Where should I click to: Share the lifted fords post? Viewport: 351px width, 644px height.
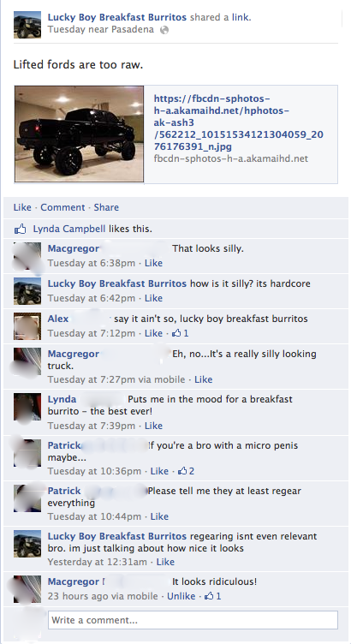point(106,207)
